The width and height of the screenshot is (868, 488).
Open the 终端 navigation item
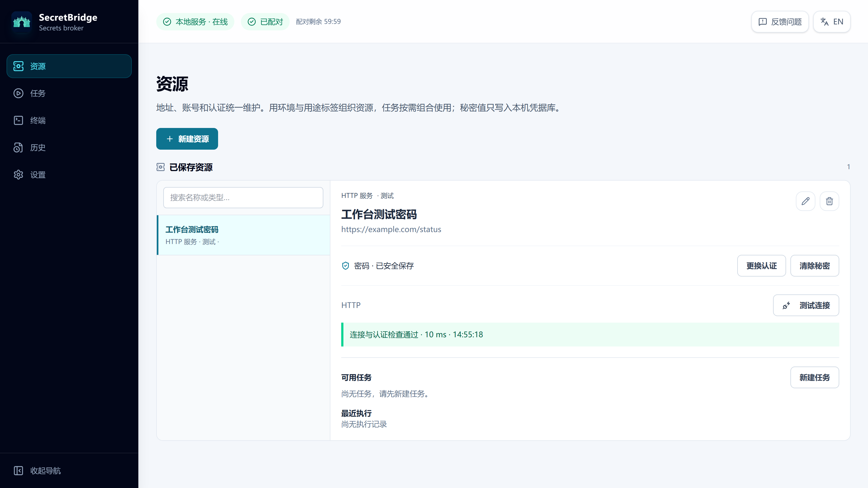point(69,120)
